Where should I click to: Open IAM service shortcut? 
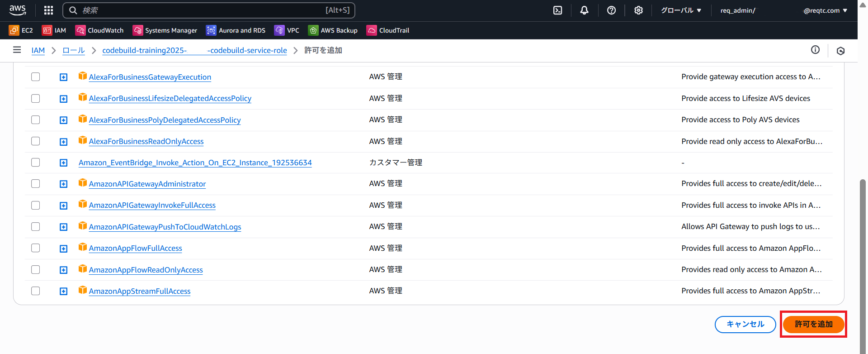(x=54, y=30)
